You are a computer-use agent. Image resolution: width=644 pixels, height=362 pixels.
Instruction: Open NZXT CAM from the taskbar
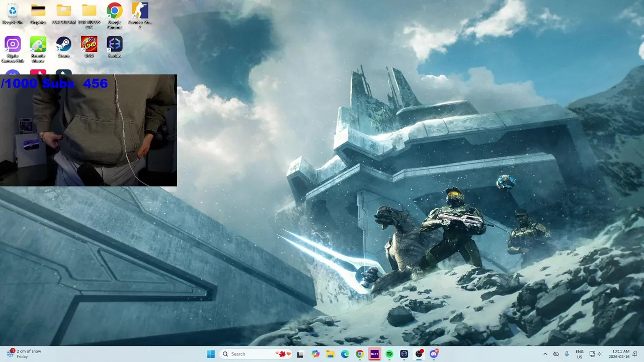(x=374, y=354)
